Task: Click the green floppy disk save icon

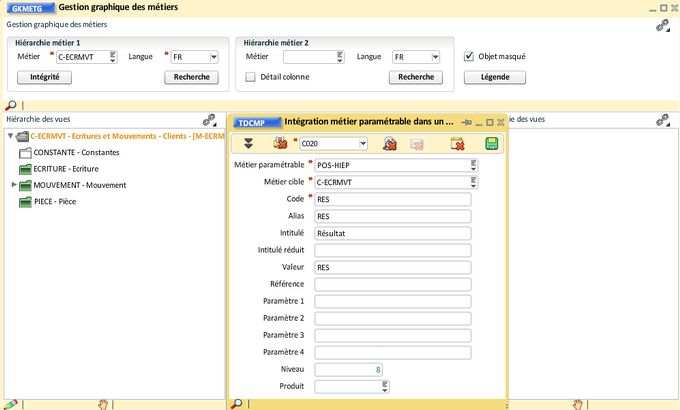Action: pos(491,144)
